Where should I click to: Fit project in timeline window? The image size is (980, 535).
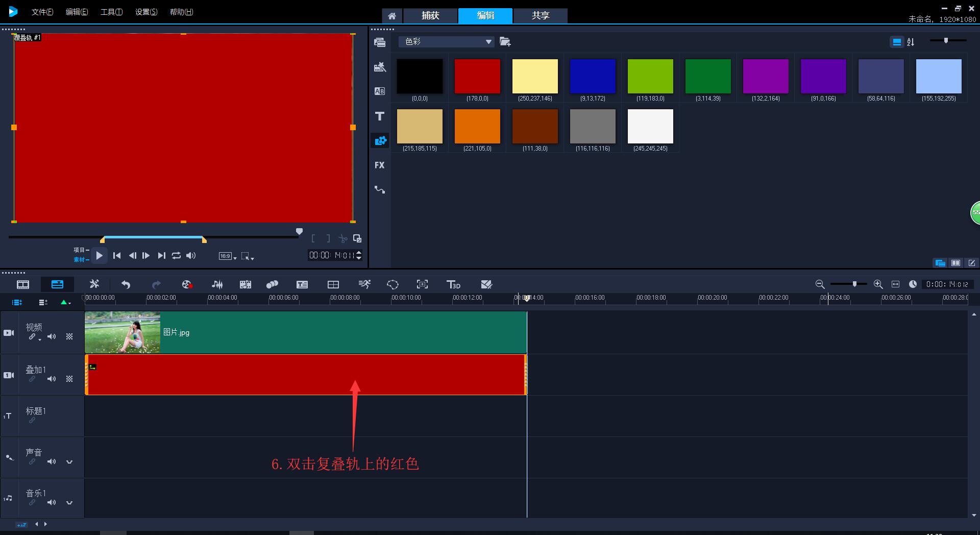click(895, 284)
